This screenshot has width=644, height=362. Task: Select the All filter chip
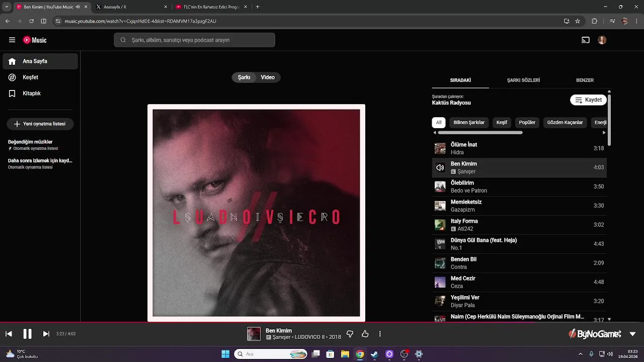coord(439,122)
